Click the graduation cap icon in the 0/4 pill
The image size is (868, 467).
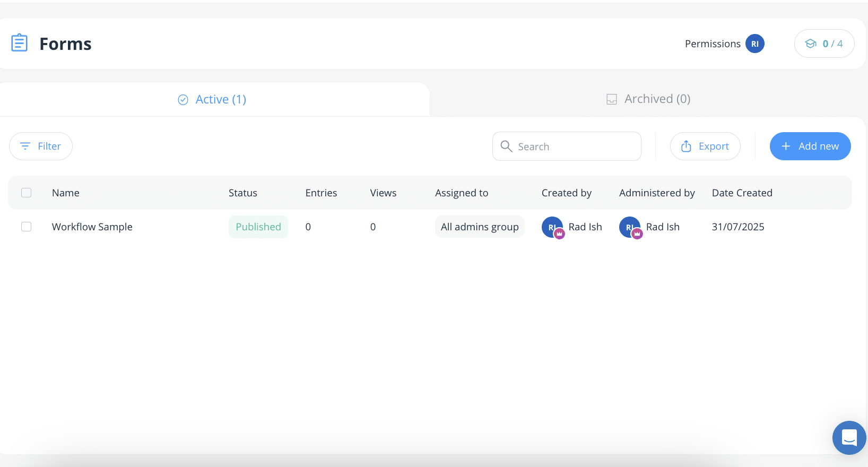[811, 44]
